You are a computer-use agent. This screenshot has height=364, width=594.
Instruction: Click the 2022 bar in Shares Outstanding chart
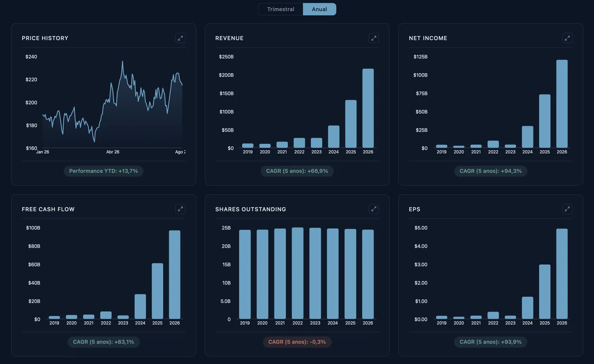click(298, 273)
